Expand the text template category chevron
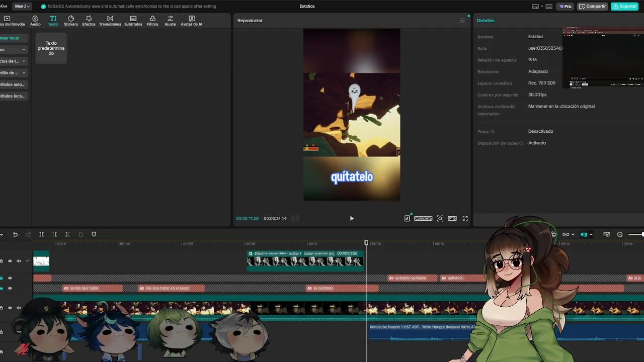The width and height of the screenshot is (644, 362). 24,73
